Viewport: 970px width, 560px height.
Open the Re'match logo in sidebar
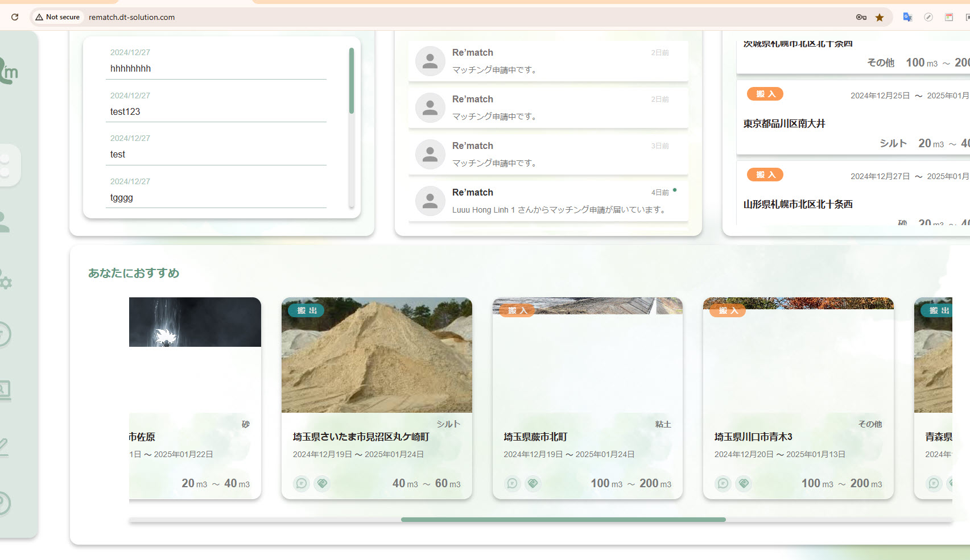(x=9, y=72)
